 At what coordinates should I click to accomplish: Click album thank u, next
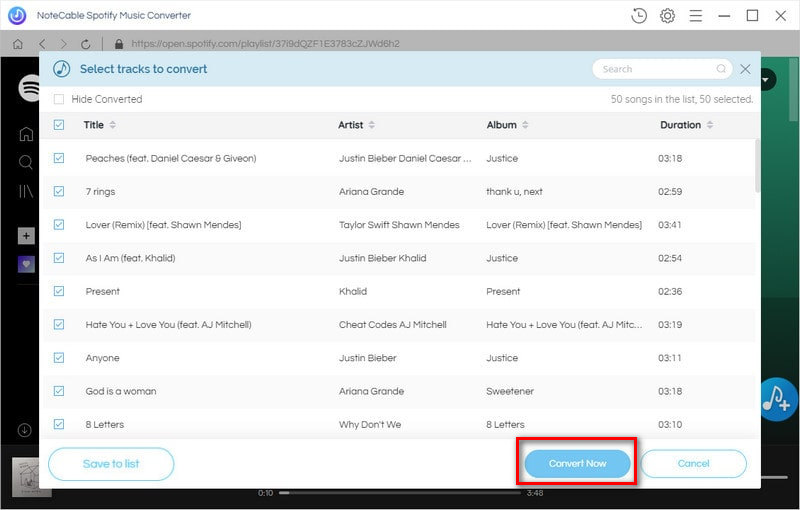click(x=514, y=191)
